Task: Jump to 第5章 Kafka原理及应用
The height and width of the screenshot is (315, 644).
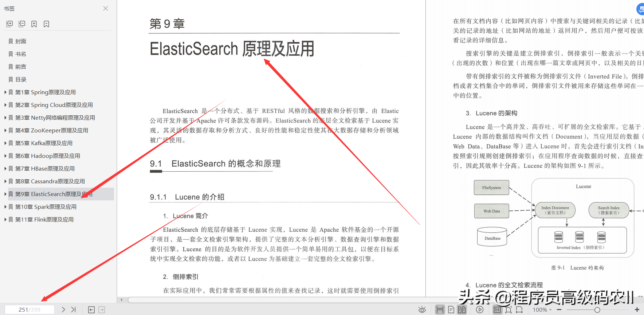Action: coord(44,143)
